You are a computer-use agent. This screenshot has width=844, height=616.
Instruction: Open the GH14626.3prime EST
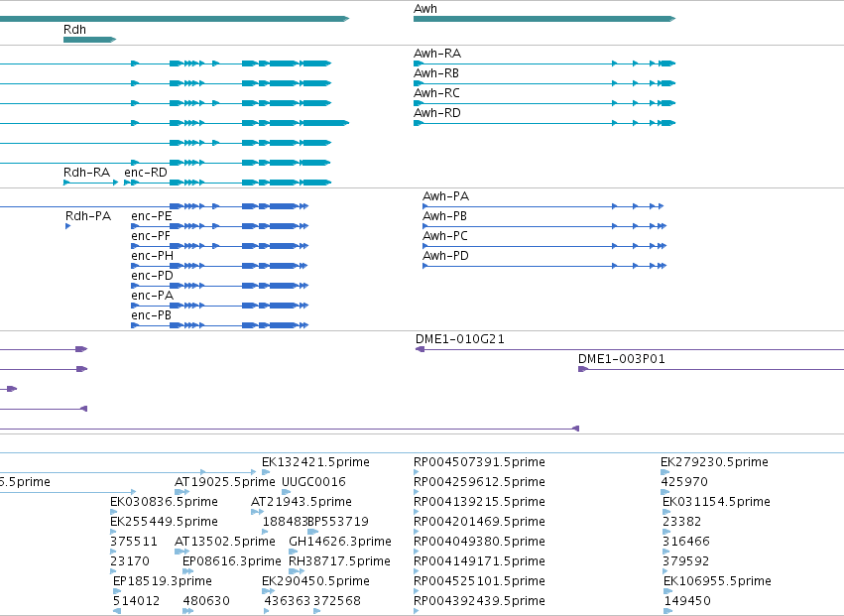tap(340, 542)
